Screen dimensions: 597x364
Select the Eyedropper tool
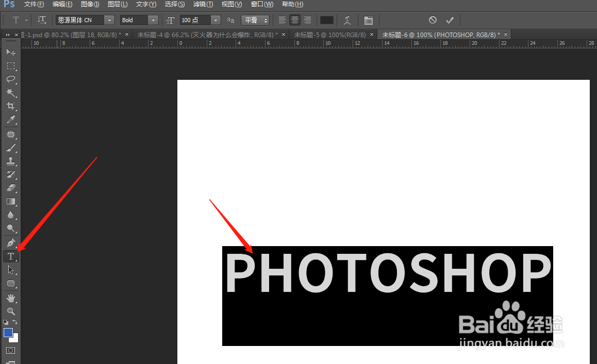pos(11,119)
